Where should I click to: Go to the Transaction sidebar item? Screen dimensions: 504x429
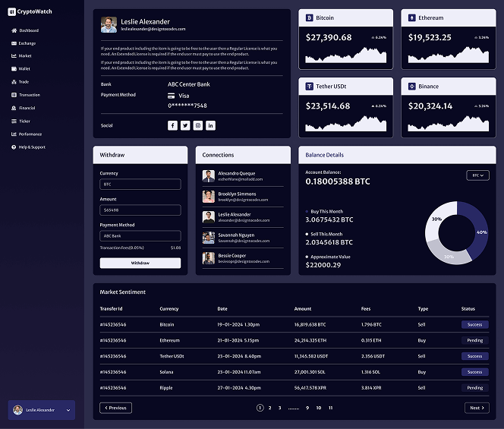29,95
